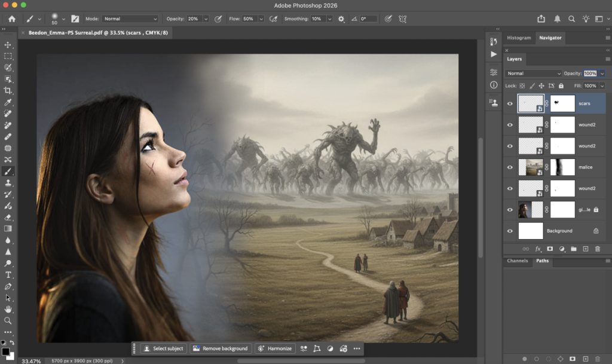Open the brush Mode dropdown
The height and width of the screenshot is (364, 612).
[x=130, y=19]
